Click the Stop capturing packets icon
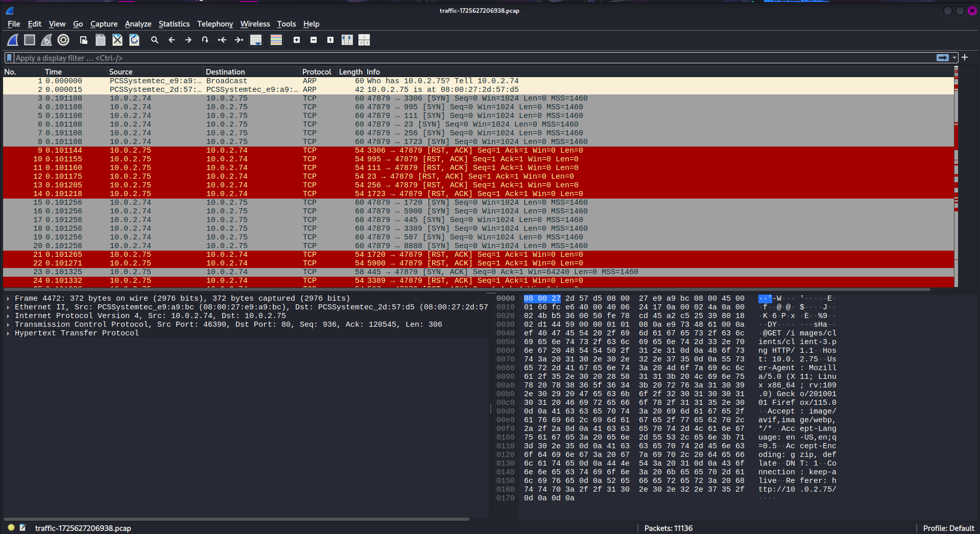This screenshot has width=980, height=534. 30,40
